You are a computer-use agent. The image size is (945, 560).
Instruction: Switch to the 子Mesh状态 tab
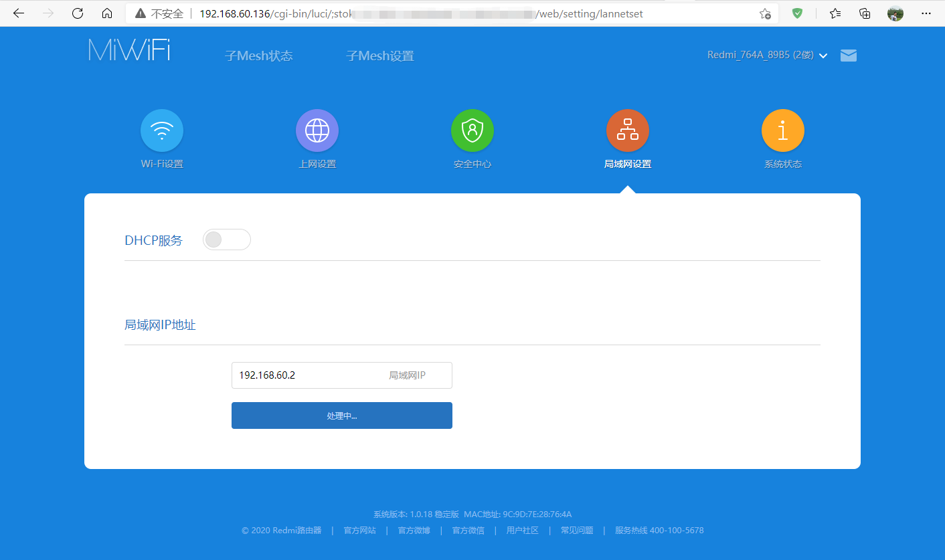tap(259, 56)
